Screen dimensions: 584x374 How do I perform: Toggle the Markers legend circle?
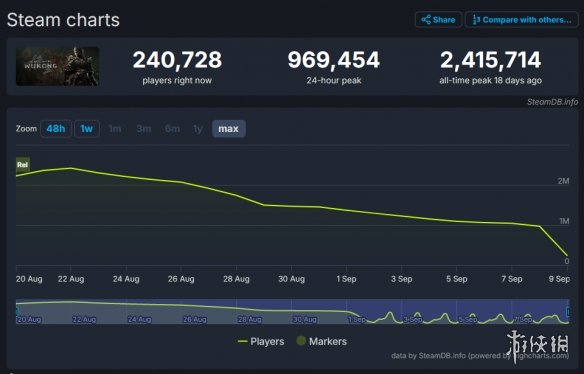click(322, 341)
